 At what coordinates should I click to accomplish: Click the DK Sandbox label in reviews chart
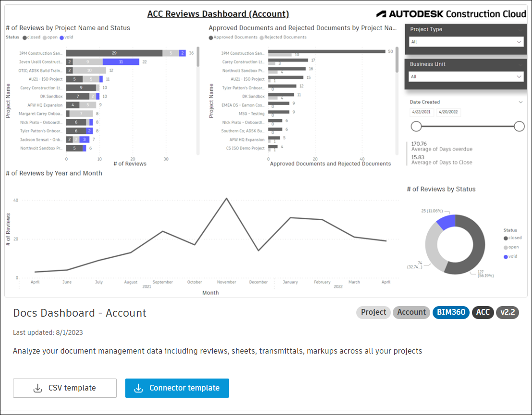pyautogui.click(x=51, y=96)
